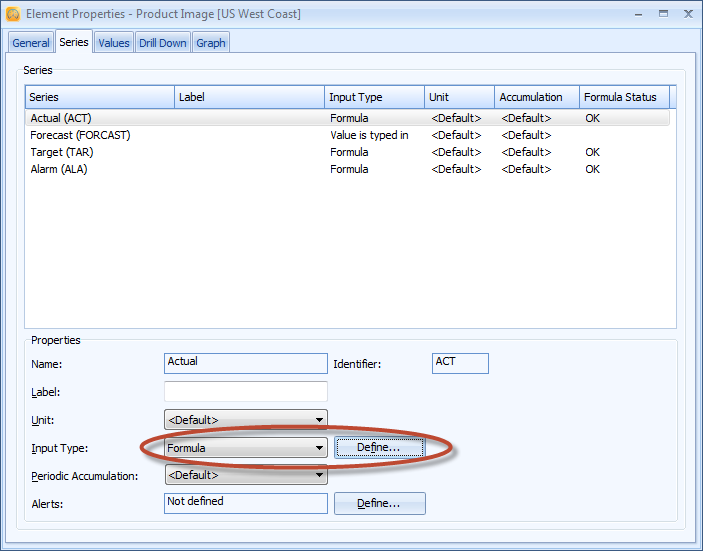This screenshot has width=703, height=551.
Task: Select the Forecast (FORCAST) series row
Action: click(x=80, y=135)
